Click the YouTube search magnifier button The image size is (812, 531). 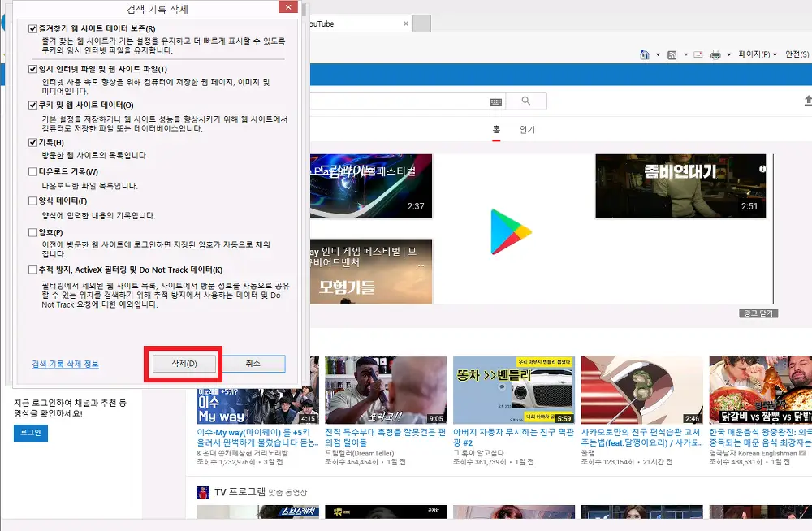[x=526, y=101]
